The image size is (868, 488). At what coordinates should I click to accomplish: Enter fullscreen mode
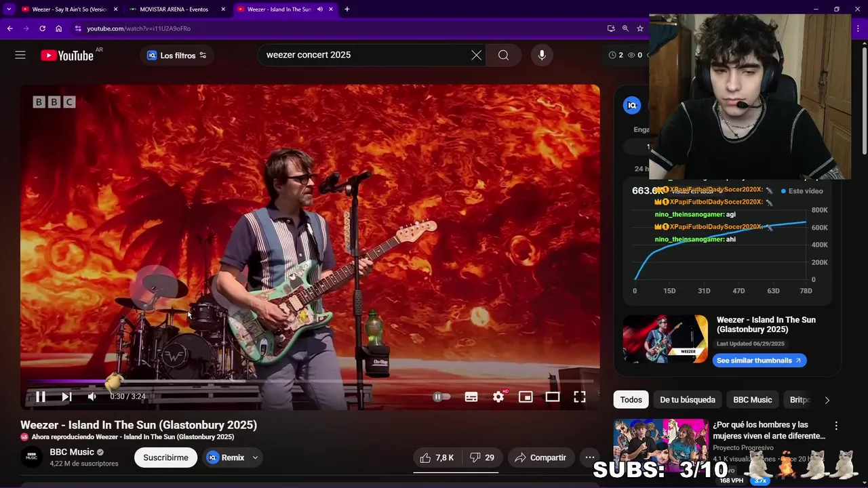pos(580,396)
